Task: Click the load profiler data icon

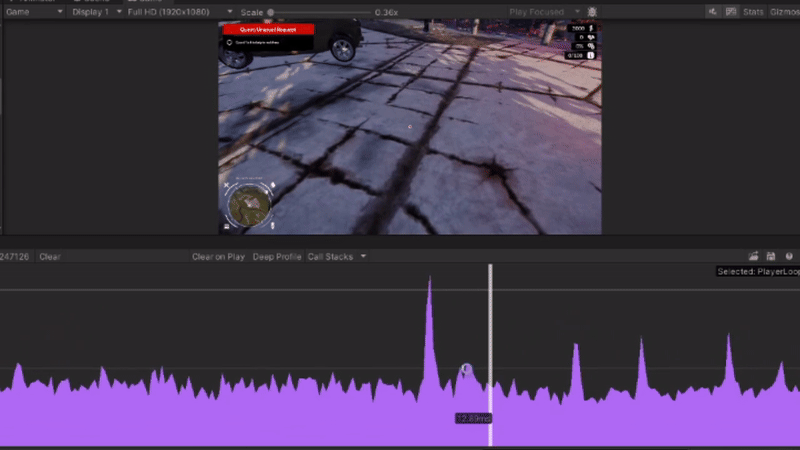Action: click(753, 256)
